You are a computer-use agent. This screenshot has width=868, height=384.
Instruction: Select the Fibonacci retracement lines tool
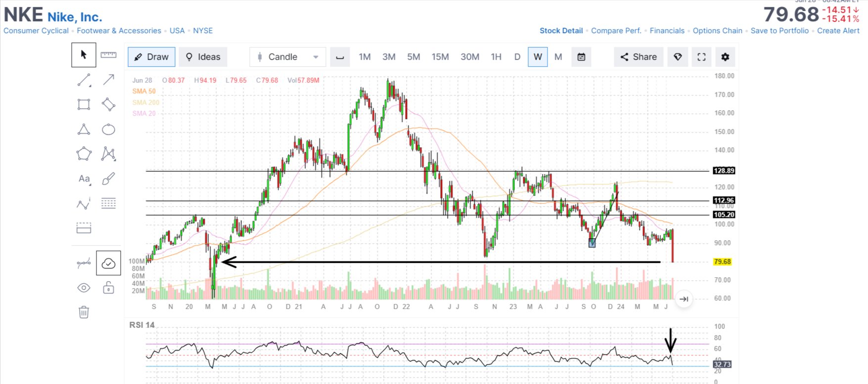tap(108, 203)
